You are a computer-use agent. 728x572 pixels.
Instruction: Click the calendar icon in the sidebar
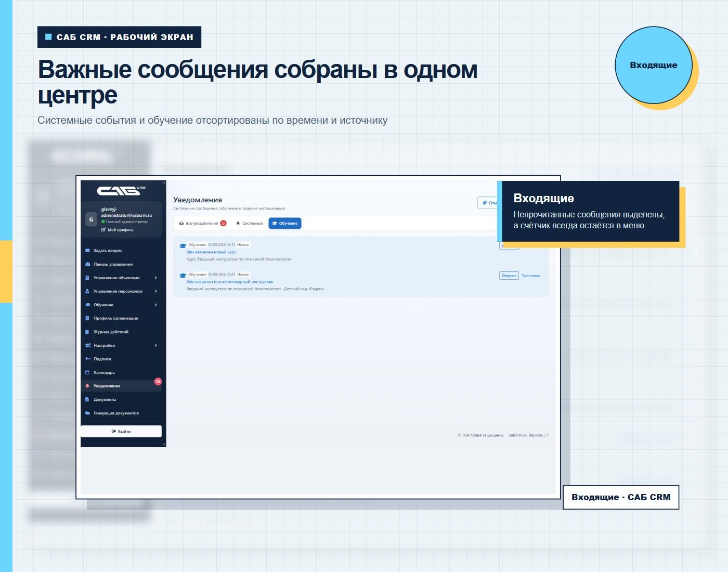coord(87,372)
